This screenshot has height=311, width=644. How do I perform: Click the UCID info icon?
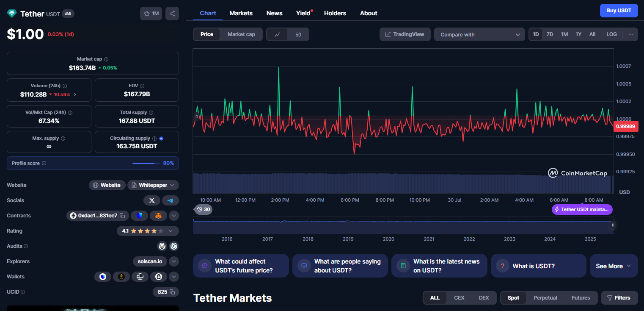pos(23,292)
